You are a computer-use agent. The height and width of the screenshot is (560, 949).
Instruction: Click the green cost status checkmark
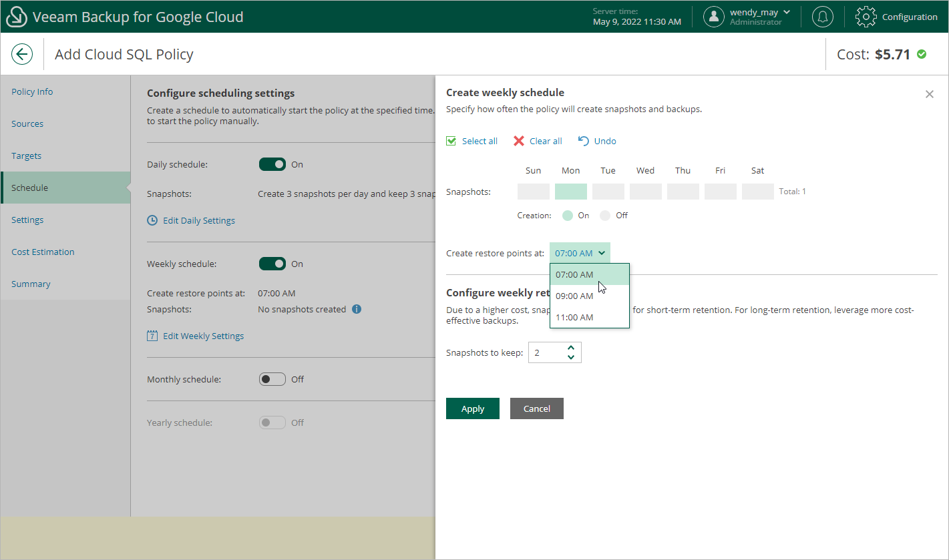(x=922, y=54)
